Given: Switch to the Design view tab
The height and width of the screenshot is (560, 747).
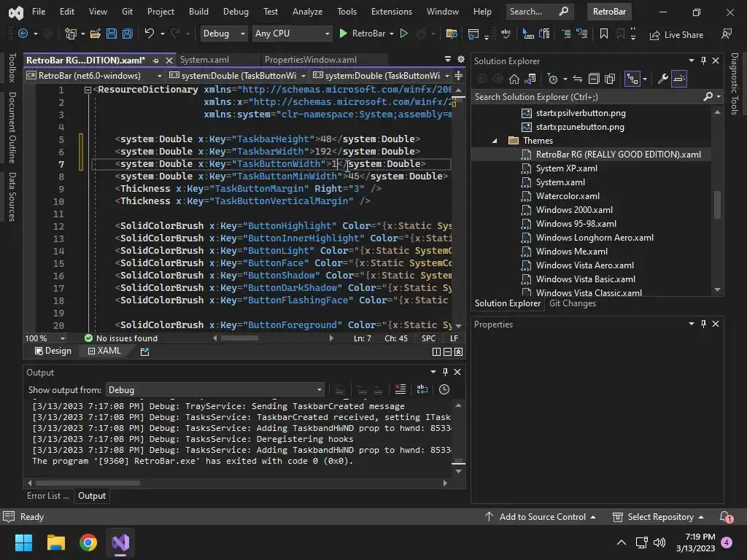Looking at the screenshot, I should (53, 351).
